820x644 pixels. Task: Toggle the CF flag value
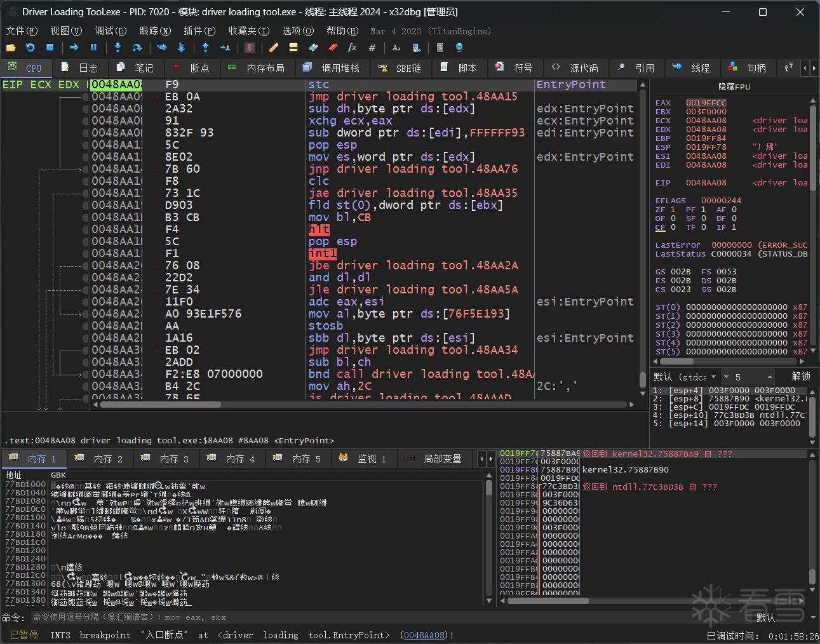click(673, 227)
